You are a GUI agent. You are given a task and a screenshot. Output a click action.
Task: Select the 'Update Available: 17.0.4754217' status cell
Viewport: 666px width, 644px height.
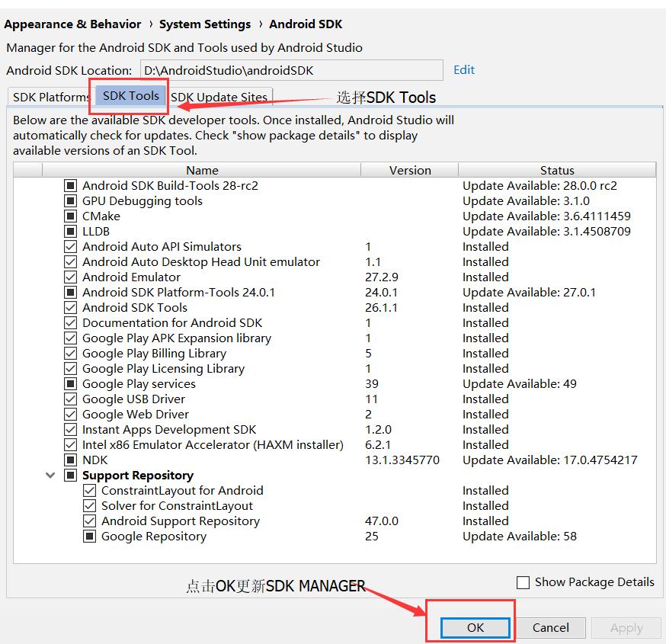[x=550, y=460]
